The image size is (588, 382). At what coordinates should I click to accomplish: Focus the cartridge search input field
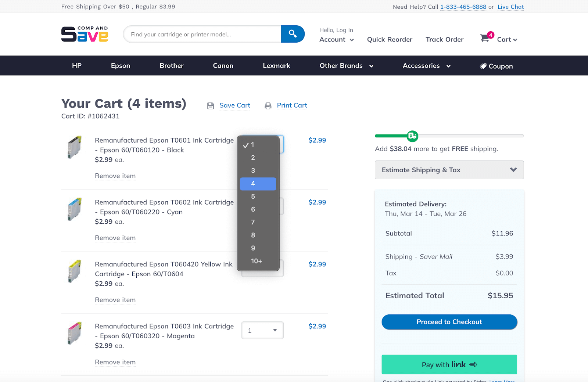tap(202, 35)
